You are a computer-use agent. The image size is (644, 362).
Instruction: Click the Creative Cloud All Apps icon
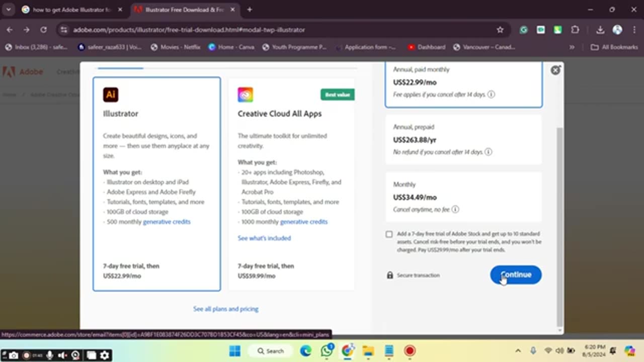246,95
